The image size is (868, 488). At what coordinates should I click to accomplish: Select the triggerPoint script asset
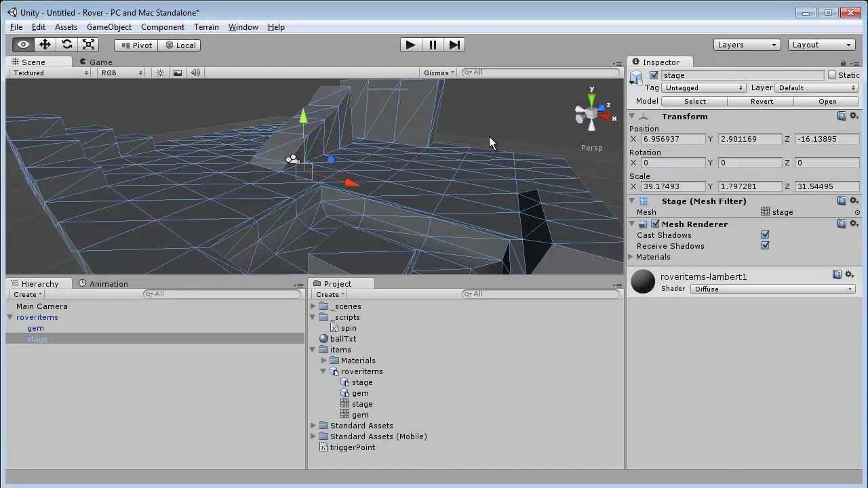[x=352, y=447]
